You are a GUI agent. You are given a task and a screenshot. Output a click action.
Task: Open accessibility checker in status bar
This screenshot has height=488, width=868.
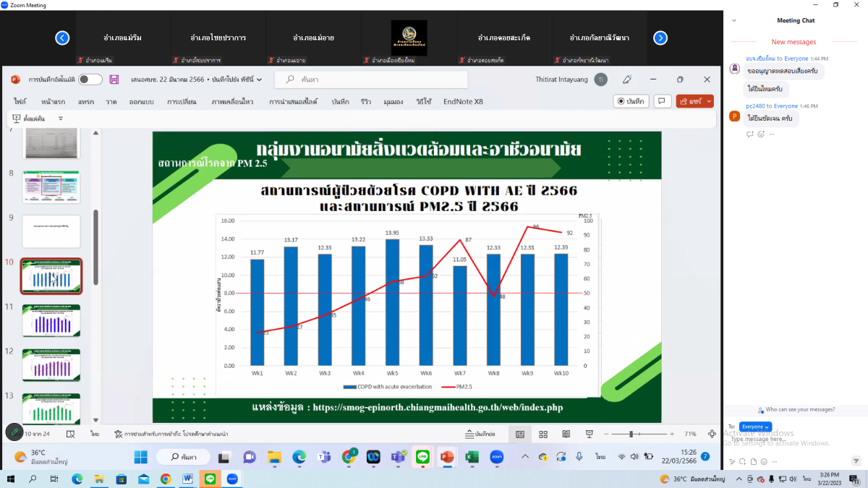[171, 434]
